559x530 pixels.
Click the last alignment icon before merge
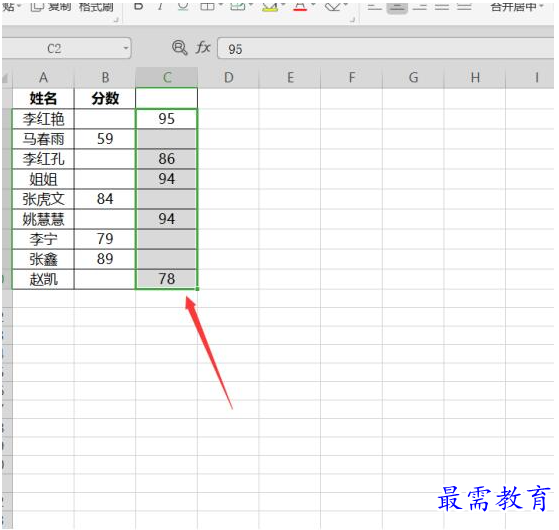pyautogui.click(x=464, y=6)
